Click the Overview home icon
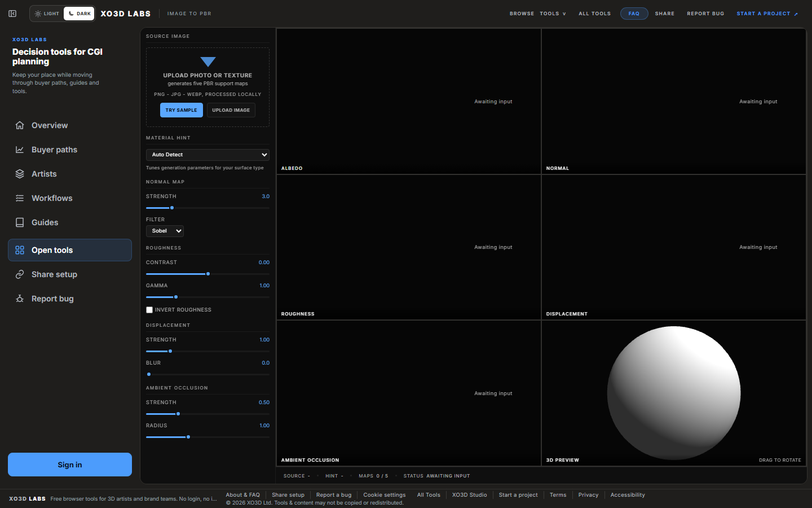Viewport: 812px width, 508px height. pyautogui.click(x=20, y=125)
